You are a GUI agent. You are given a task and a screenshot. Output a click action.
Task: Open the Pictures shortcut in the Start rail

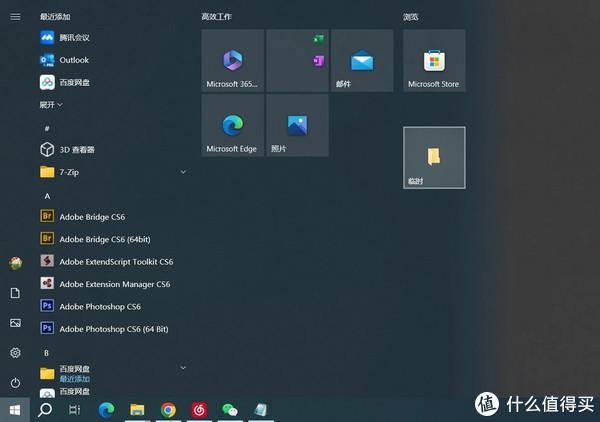15,323
